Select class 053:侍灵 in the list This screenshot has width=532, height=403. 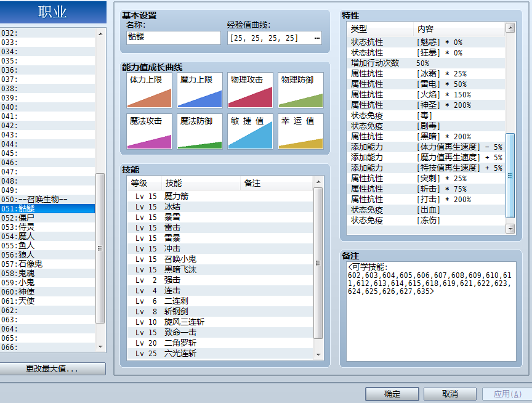[47, 227]
